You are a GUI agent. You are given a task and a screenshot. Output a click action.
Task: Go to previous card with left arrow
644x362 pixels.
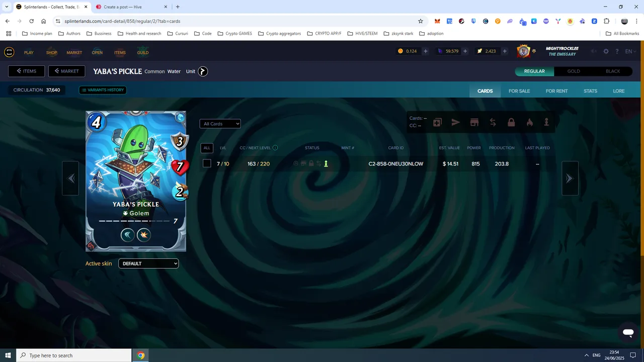tap(70, 178)
